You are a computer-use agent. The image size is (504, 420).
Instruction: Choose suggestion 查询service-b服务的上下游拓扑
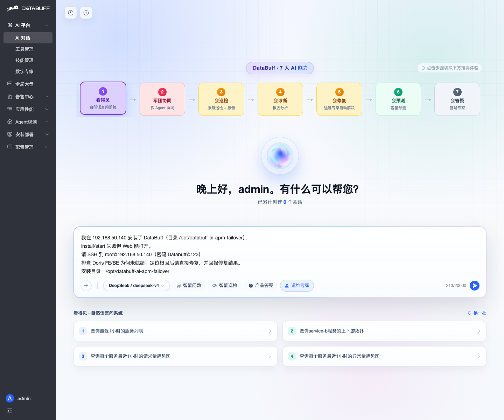pyautogui.click(x=384, y=331)
